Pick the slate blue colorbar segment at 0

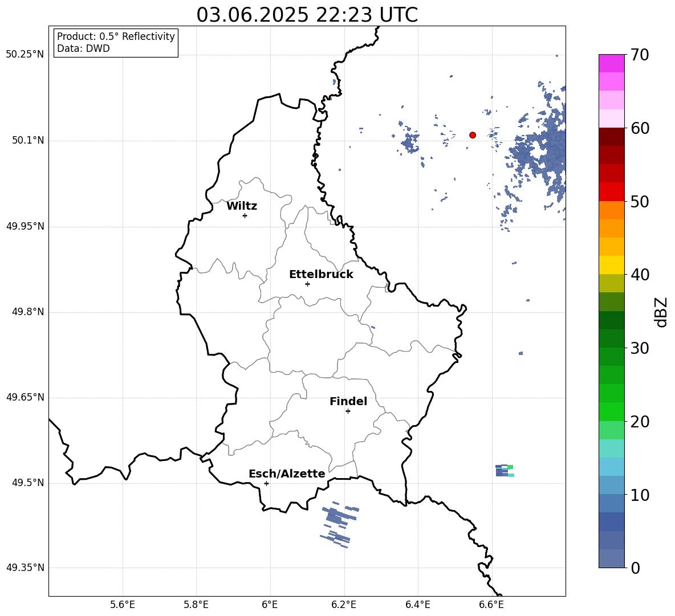[x=611, y=558]
